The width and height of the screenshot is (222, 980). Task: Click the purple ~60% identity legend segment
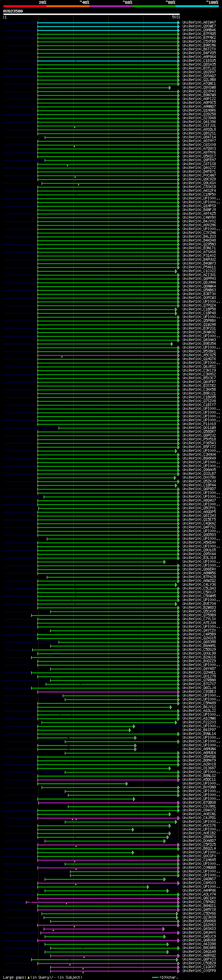pyautogui.click(x=111, y=6)
